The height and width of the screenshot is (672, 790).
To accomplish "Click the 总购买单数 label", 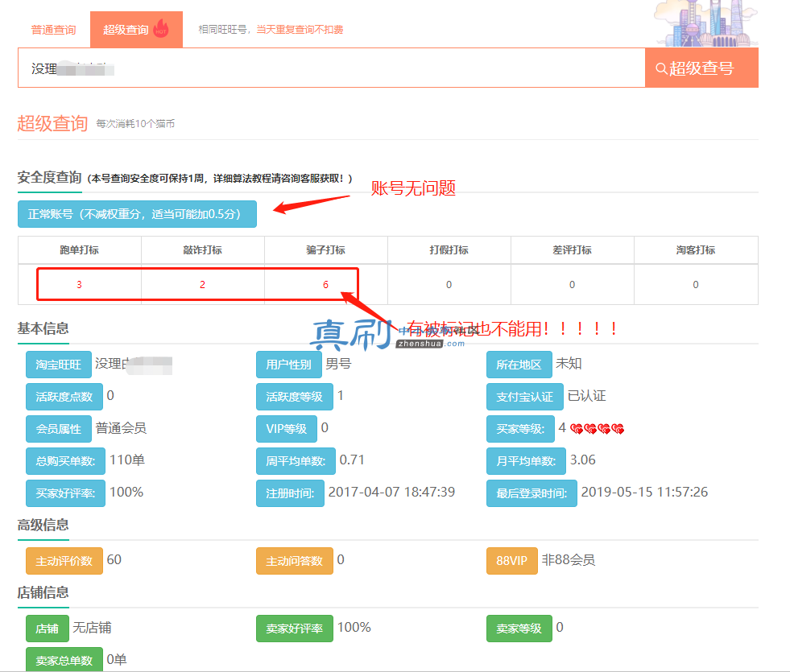I will point(65,461).
